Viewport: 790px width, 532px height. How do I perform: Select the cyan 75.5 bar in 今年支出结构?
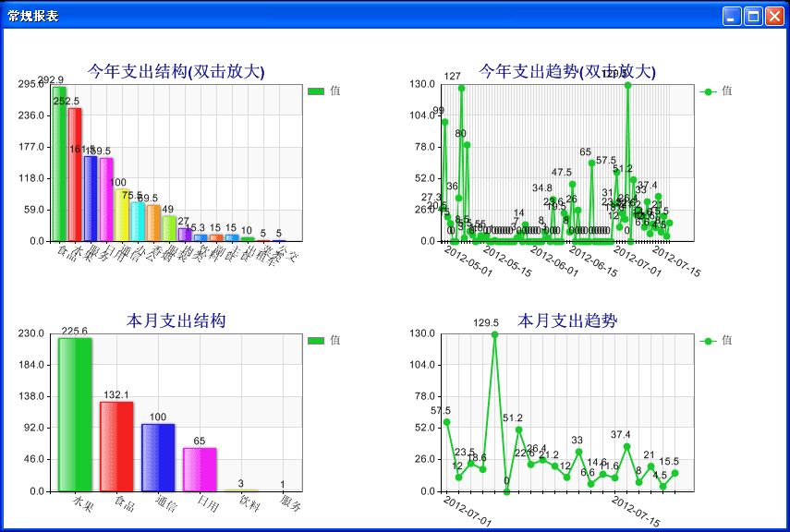138,222
